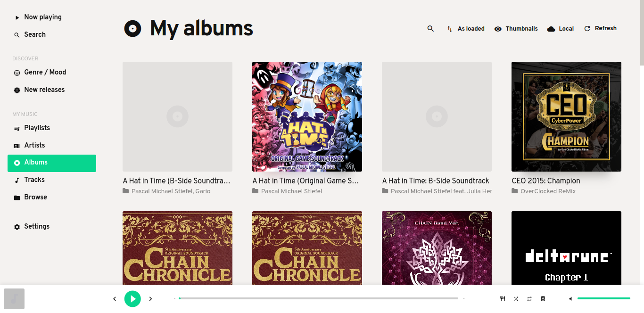Toggle repeat playback mode
644x313 pixels.
coord(529,299)
